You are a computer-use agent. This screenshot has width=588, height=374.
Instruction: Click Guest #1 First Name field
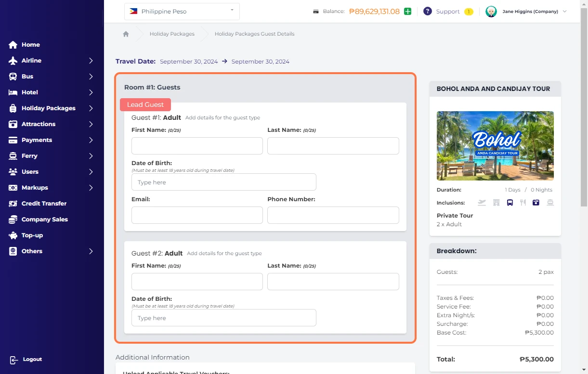(197, 146)
